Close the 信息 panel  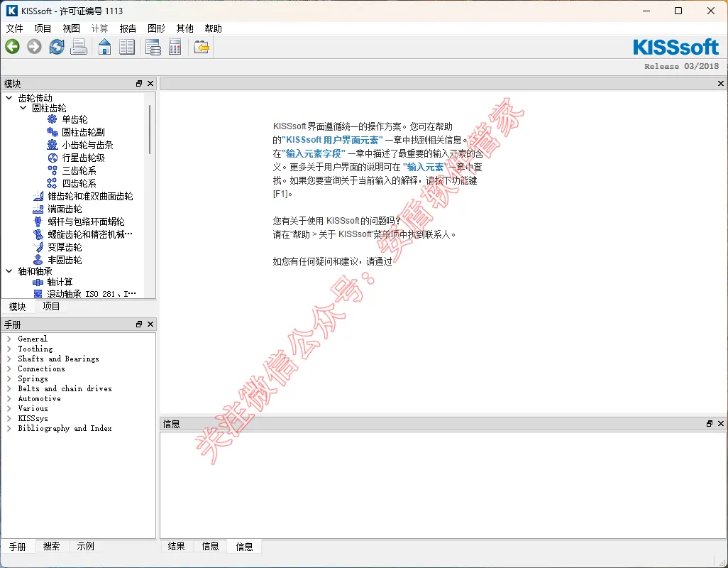click(721, 424)
